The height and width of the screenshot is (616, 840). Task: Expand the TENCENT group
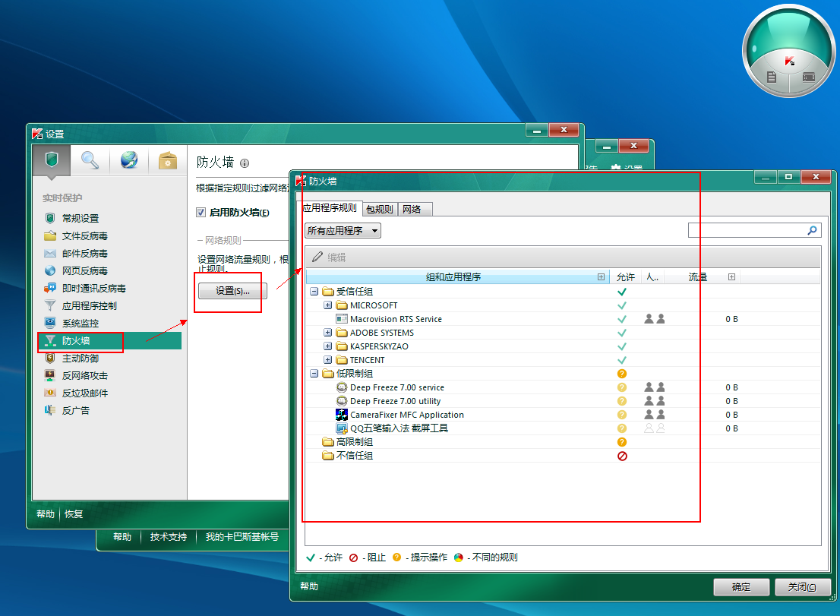328,360
